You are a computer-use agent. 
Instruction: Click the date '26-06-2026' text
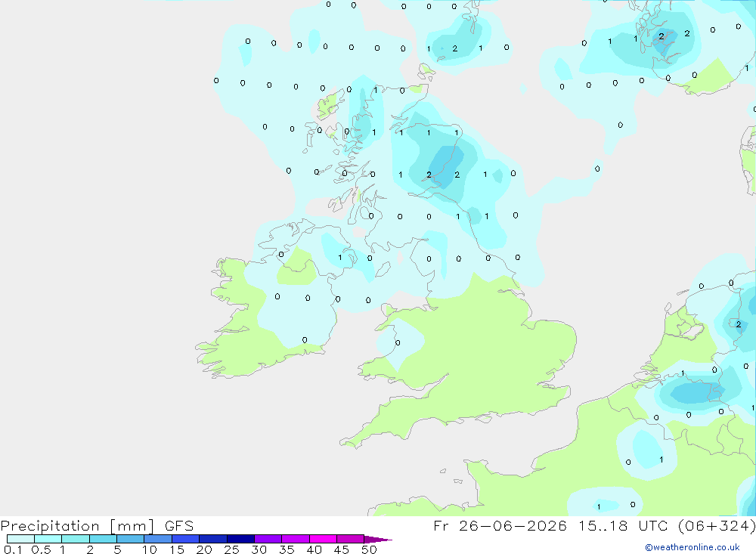coord(513,525)
